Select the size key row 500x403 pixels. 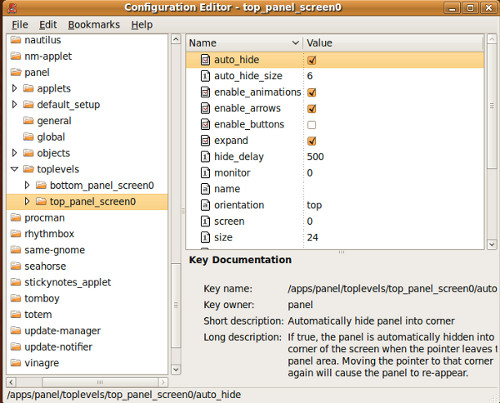point(335,237)
